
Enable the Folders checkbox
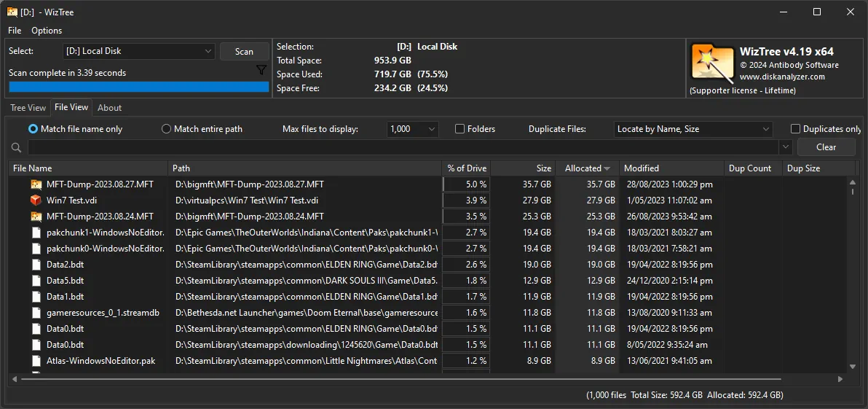point(460,129)
